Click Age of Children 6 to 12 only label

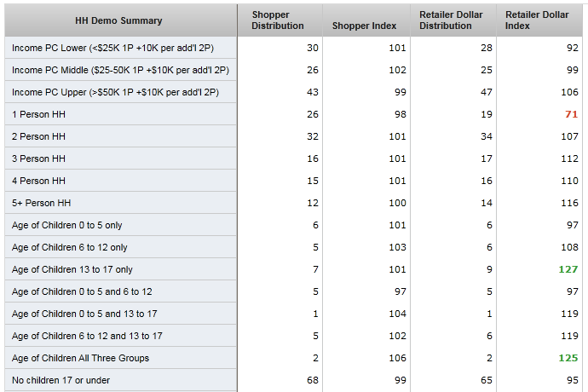pyautogui.click(x=70, y=247)
